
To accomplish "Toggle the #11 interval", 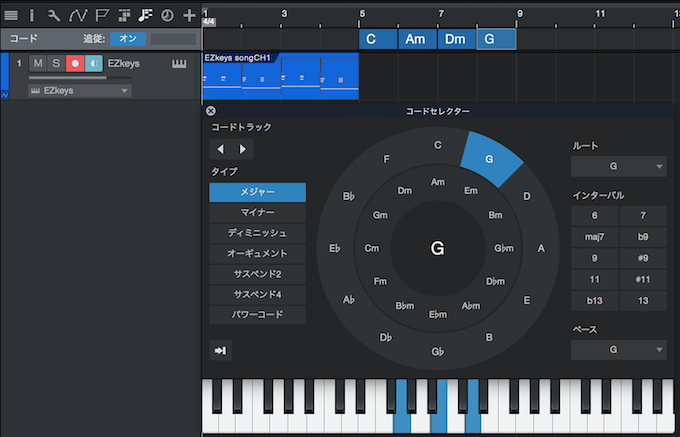I will click(x=643, y=280).
